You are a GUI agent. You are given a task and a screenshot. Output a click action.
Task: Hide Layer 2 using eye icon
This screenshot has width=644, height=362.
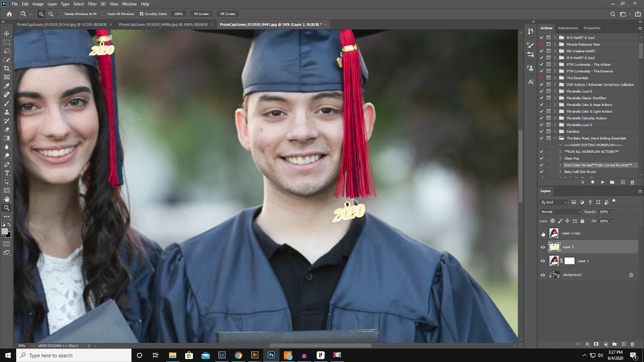coord(543,247)
